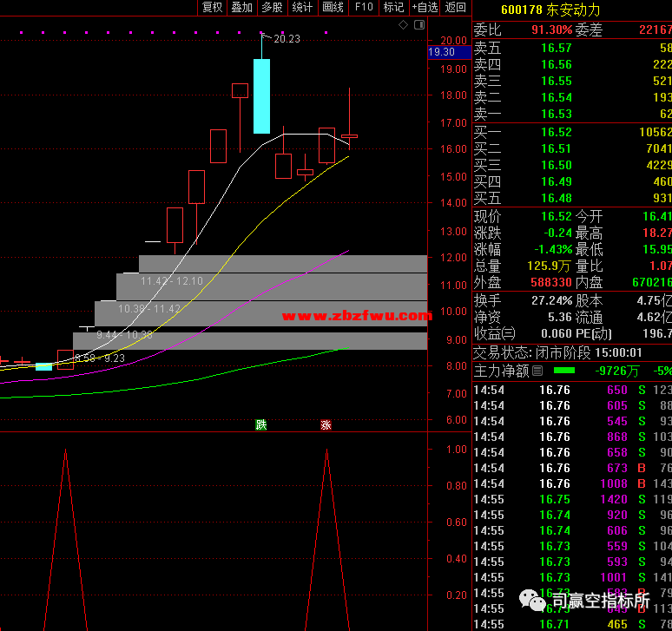Click the red 涨 marker on chart
Viewport: 672px width, 631px height.
[x=326, y=425]
